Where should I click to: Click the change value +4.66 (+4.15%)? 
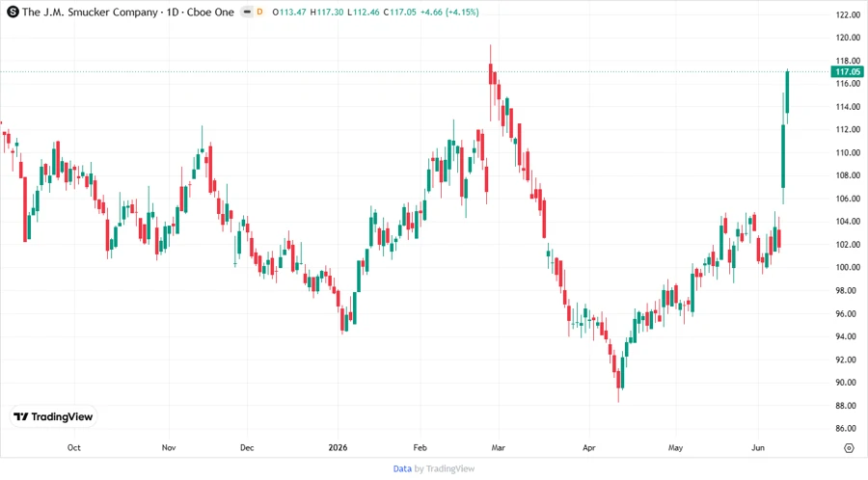coord(449,12)
